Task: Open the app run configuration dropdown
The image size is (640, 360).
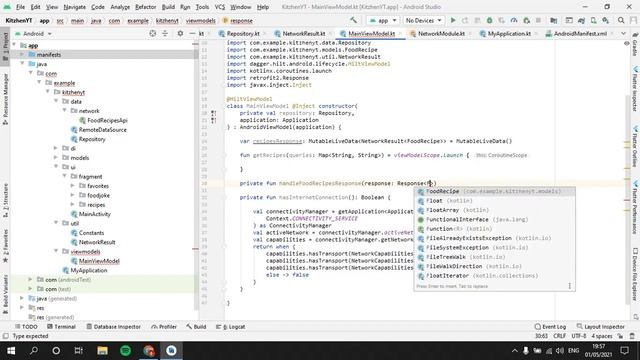Action: point(382,20)
